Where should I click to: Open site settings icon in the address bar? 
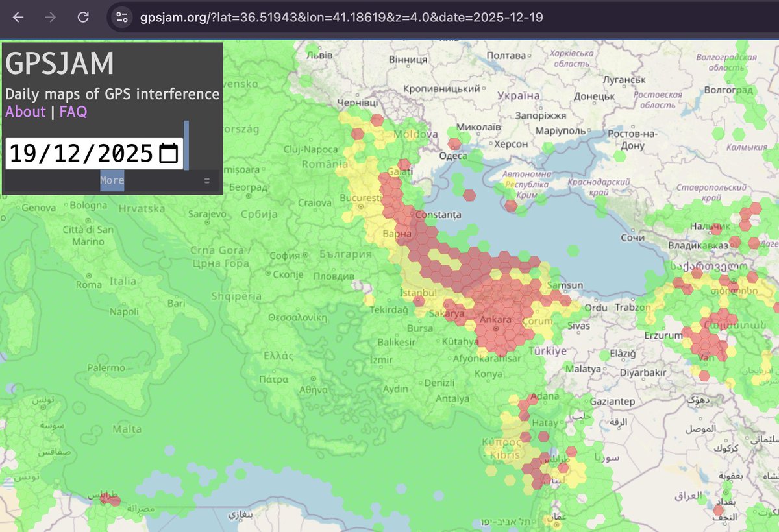[121, 18]
